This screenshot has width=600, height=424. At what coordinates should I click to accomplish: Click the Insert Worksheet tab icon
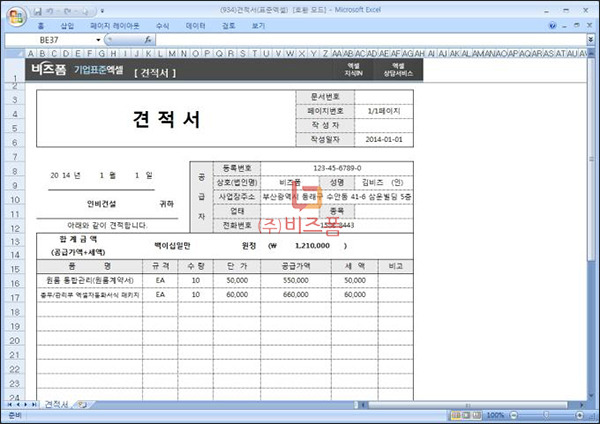(82, 404)
